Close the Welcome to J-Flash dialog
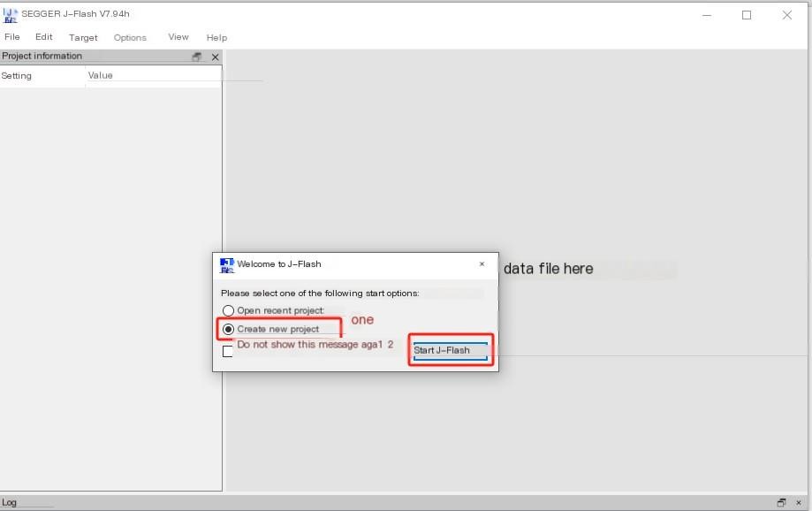The height and width of the screenshot is (511, 812). [x=482, y=263]
